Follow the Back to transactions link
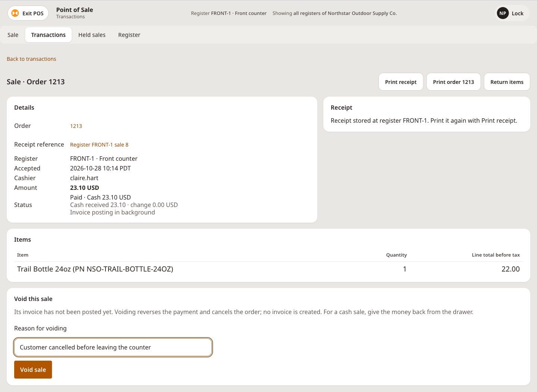Viewport: 537px width, 392px height. [x=31, y=59]
